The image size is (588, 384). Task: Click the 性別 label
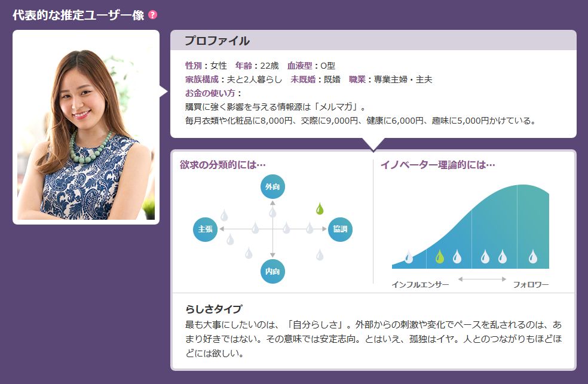[x=194, y=66]
